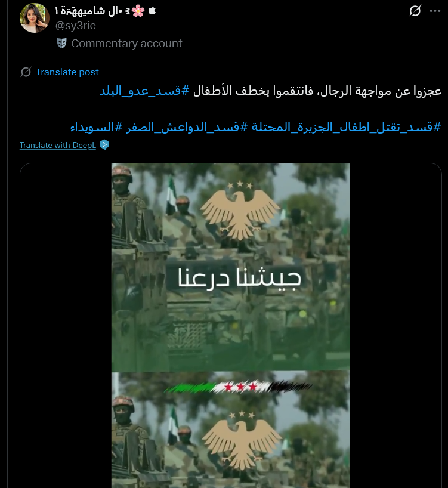Open the #قسد_عدو_البلد hashtag

coord(144,91)
